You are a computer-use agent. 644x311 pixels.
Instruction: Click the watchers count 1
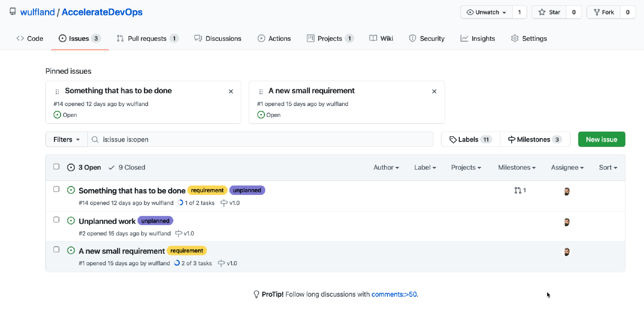click(x=519, y=12)
